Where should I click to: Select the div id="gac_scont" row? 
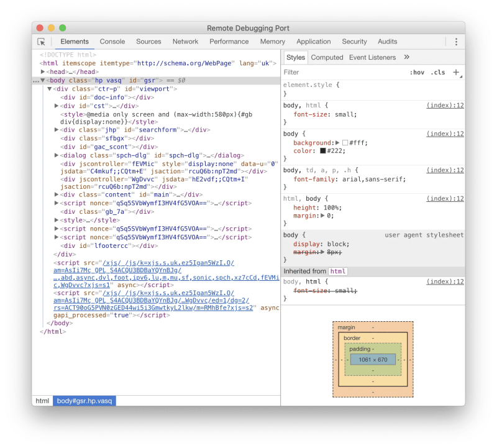click(x=109, y=147)
